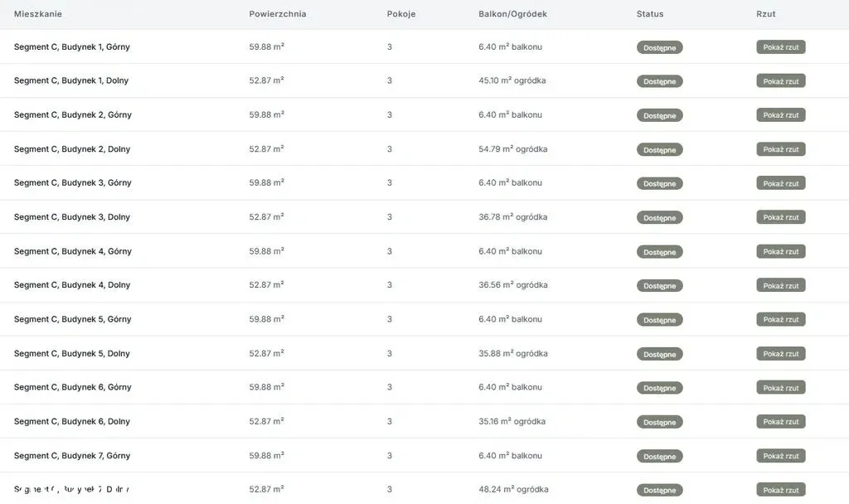
Task: Open floor plan for Budynek 1, Dolny
Action: 780,81
